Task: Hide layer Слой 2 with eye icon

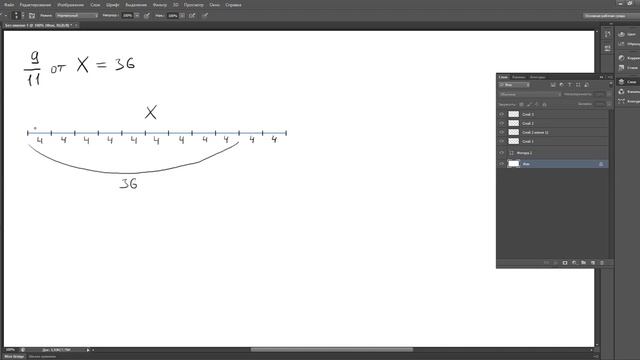Action: tap(502, 123)
